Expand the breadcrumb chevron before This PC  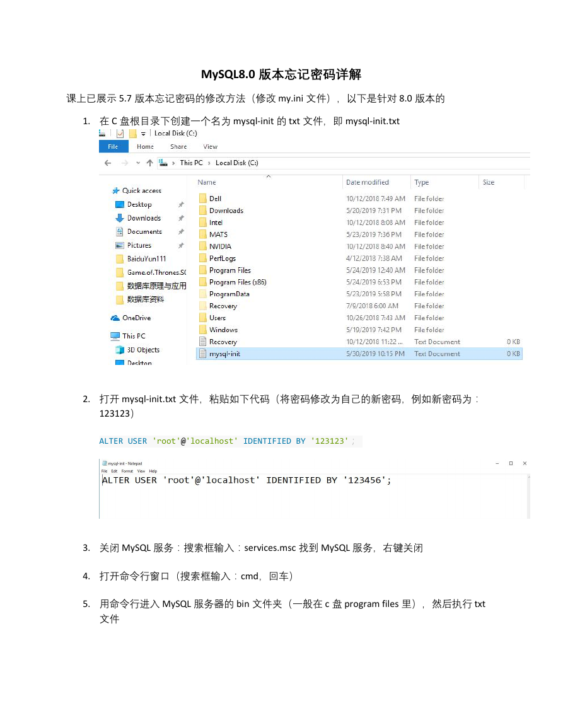(173, 163)
